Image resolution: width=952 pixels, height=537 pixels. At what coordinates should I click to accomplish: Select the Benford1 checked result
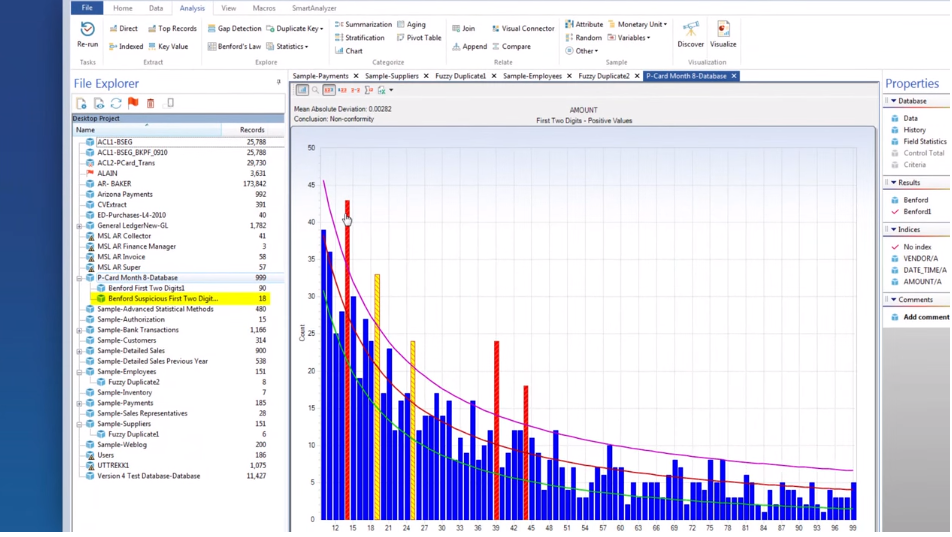click(x=917, y=212)
